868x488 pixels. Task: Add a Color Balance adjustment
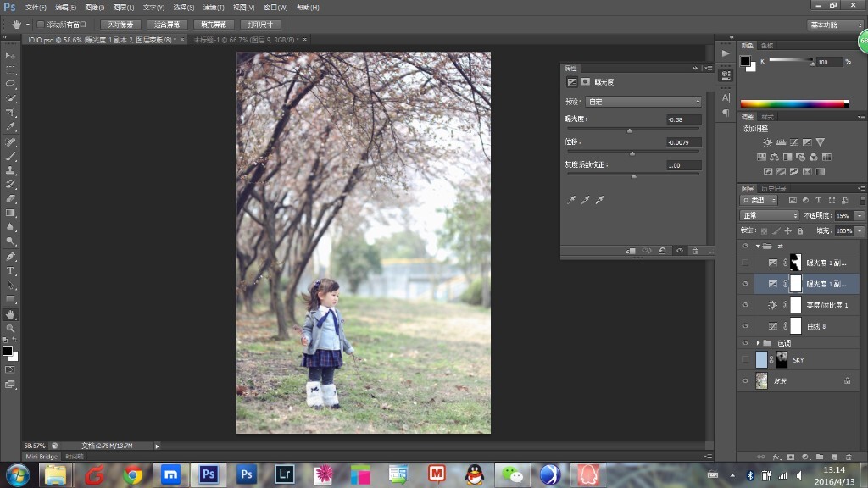[775, 157]
